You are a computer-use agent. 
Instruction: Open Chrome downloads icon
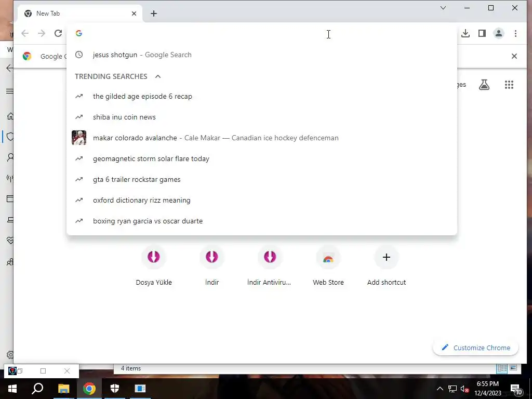click(465, 33)
